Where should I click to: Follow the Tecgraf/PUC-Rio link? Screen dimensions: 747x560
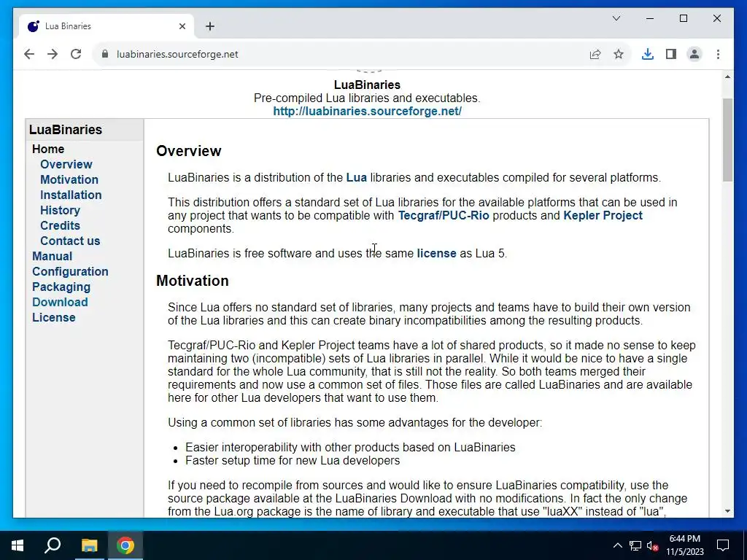pyautogui.click(x=444, y=215)
